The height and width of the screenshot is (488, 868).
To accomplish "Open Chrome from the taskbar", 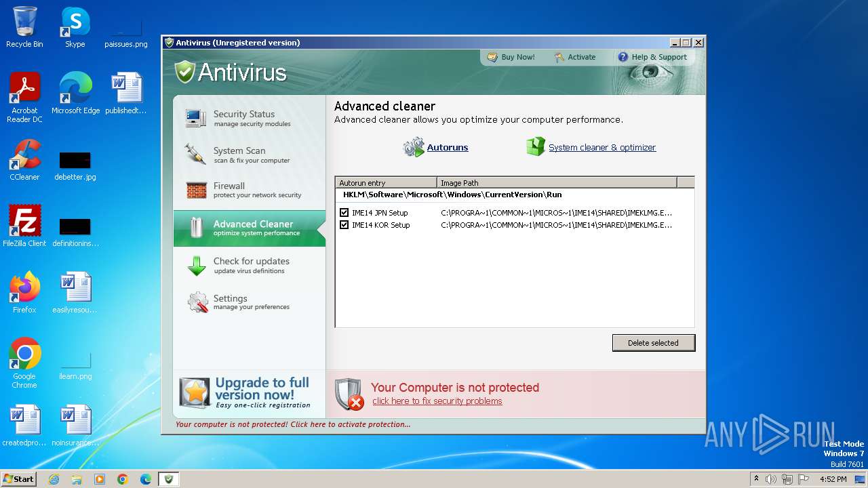I will pos(122,479).
